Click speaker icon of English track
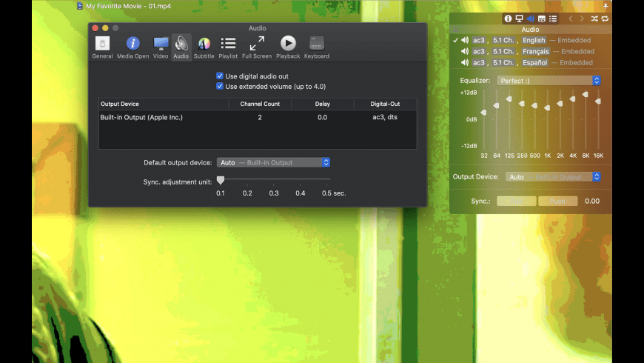Image resolution: width=644 pixels, height=363 pixels. click(x=465, y=40)
